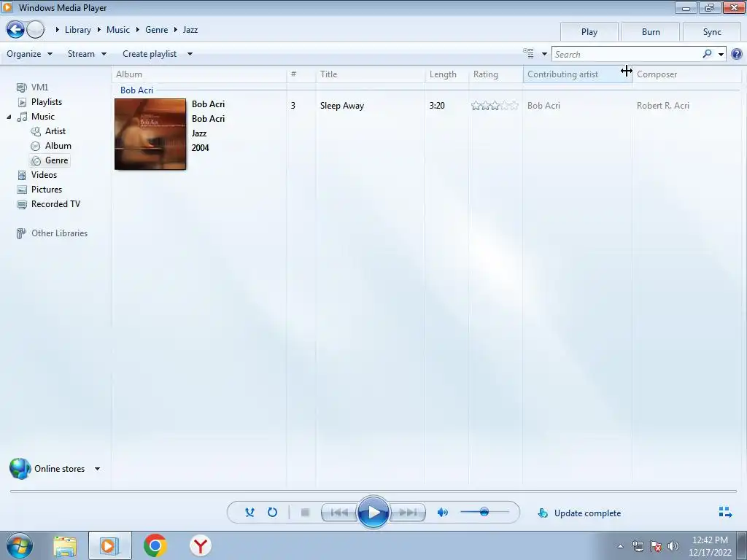747x560 pixels.
Task: Switch to the Play tab
Action: [589, 32]
